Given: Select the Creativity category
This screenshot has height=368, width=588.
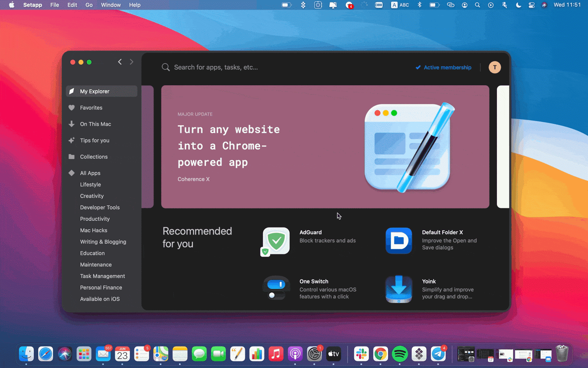Looking at the screenshot, I should pyautogui.click(x=92, y=196).
